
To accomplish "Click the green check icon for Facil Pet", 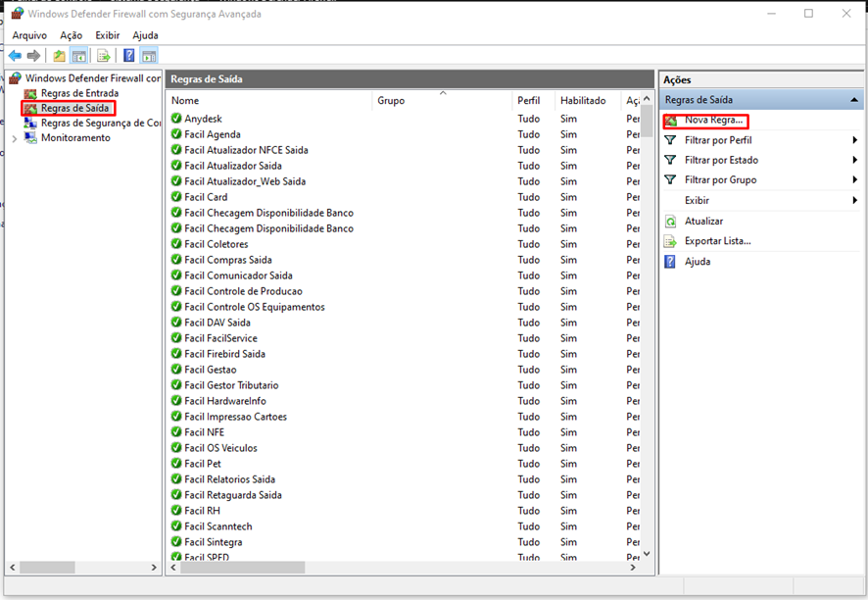I will point(176,463).
